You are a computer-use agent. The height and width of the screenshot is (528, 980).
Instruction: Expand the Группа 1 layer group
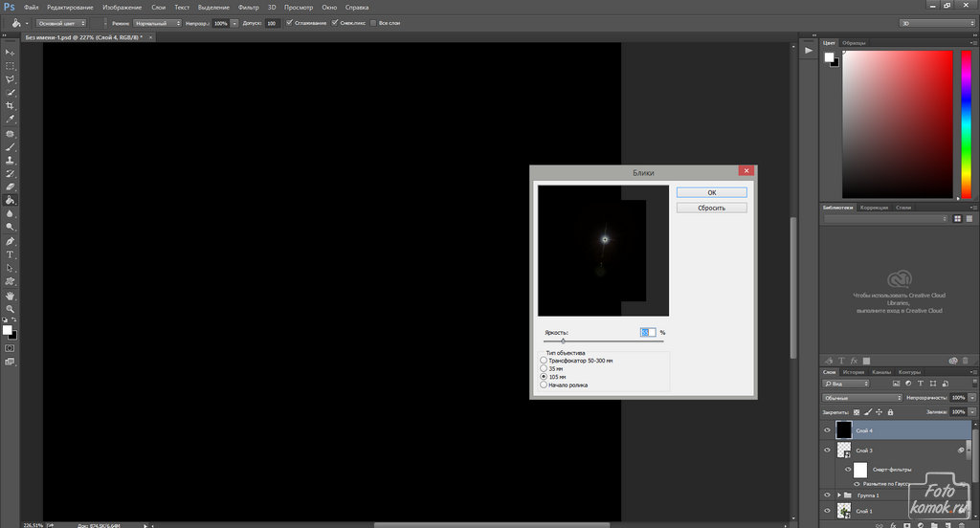[x=839, y=495]
